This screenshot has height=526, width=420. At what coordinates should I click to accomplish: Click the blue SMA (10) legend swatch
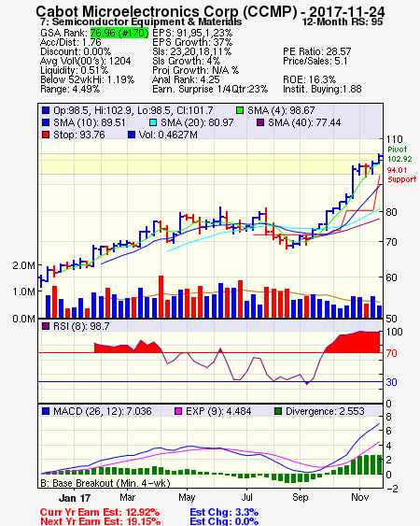tap(46, 122)
